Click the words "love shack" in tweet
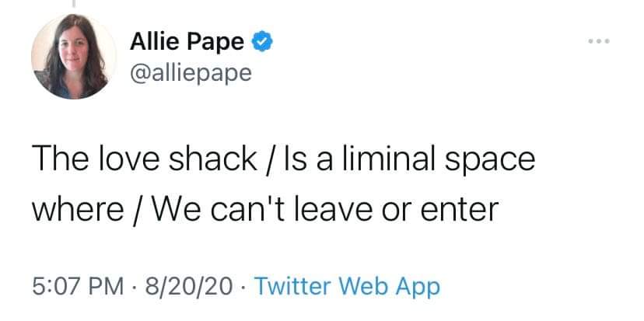644x321 pixels. (177, 159)
